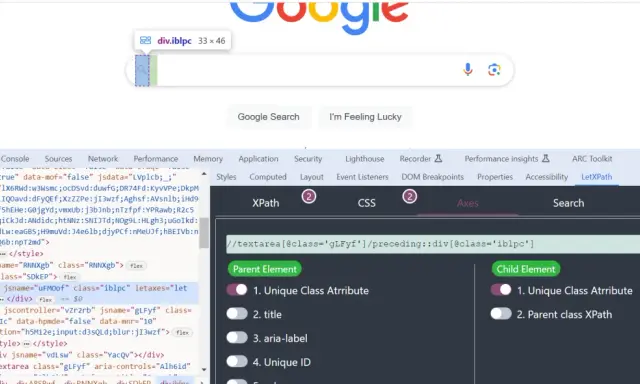This screenshot has height=384, width=640.
Task: Enable Parent Unique ID switch
Action: [237, 362]
